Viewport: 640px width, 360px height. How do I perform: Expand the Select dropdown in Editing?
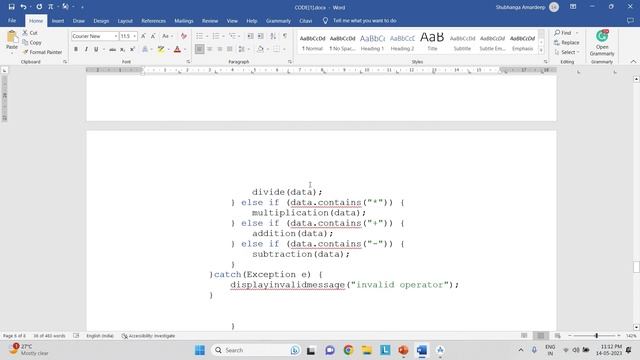578,52
